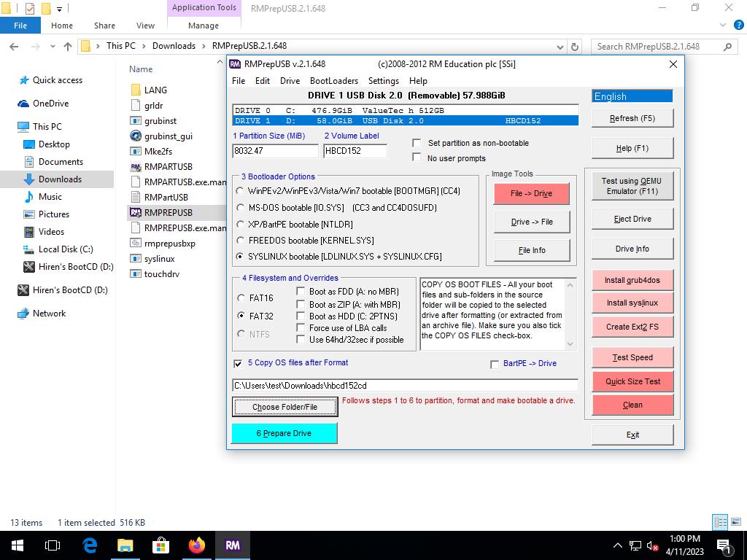
Task: Open Microsoft Edge from the taskbar
Action: tap(90, 545)
